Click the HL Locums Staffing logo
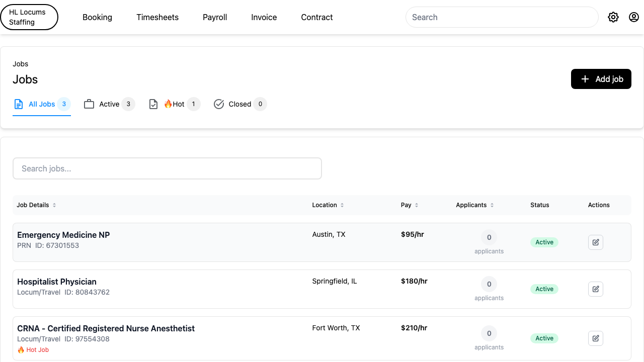This screenshot has height=362, width=644. [29, 17]
